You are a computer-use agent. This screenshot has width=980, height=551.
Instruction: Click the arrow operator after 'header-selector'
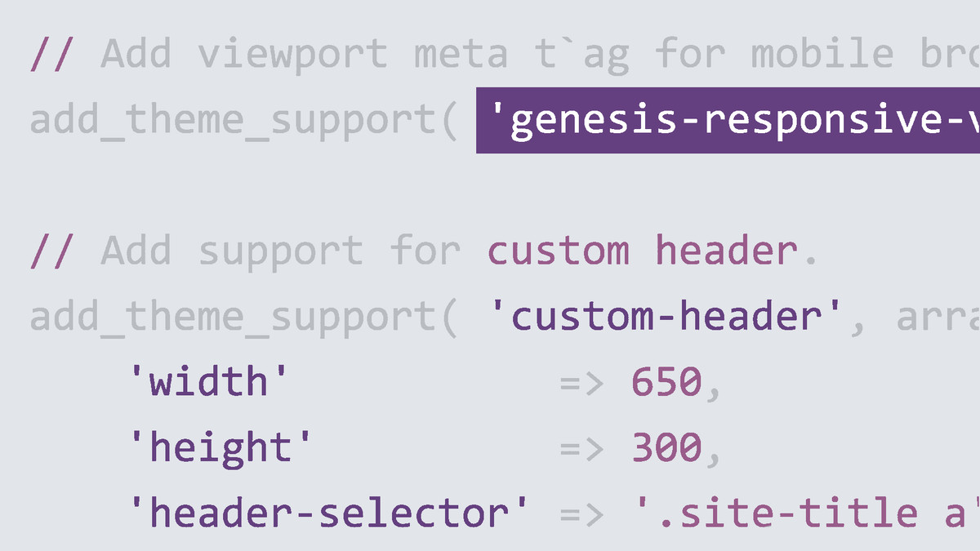tap(583, 513)
